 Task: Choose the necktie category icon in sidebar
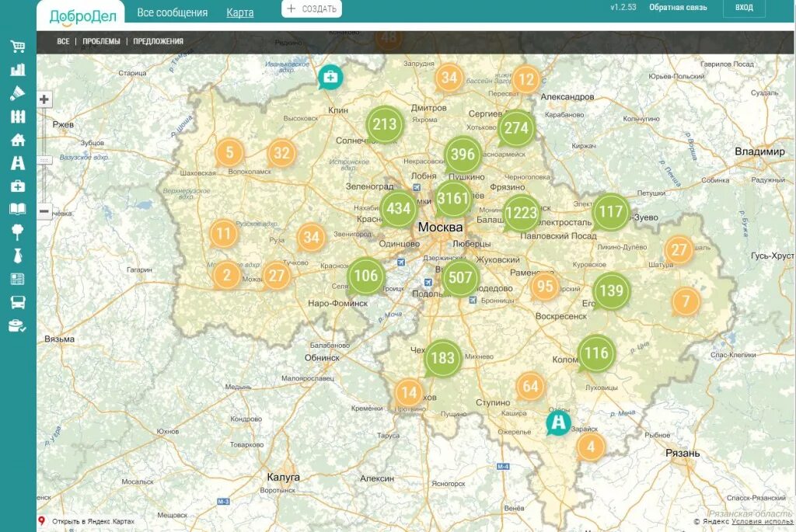(18, 256)
